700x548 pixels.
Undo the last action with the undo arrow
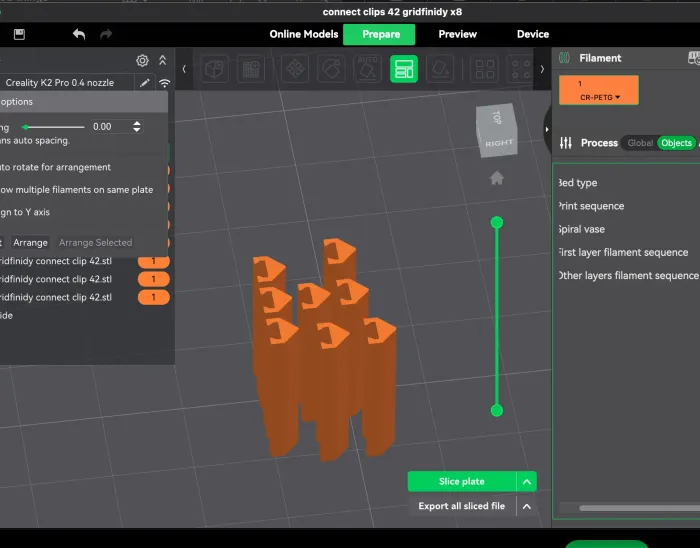79,34
